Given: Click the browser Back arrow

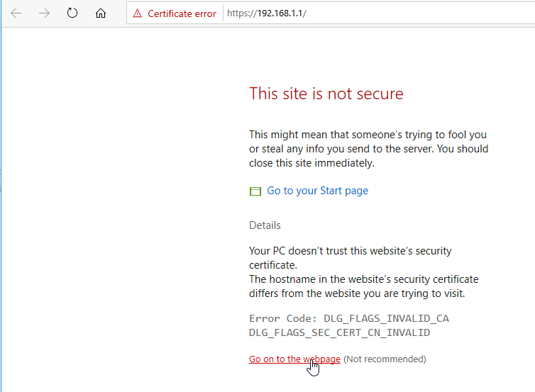Looking at the screenshot, I should [x=16, y=13].
